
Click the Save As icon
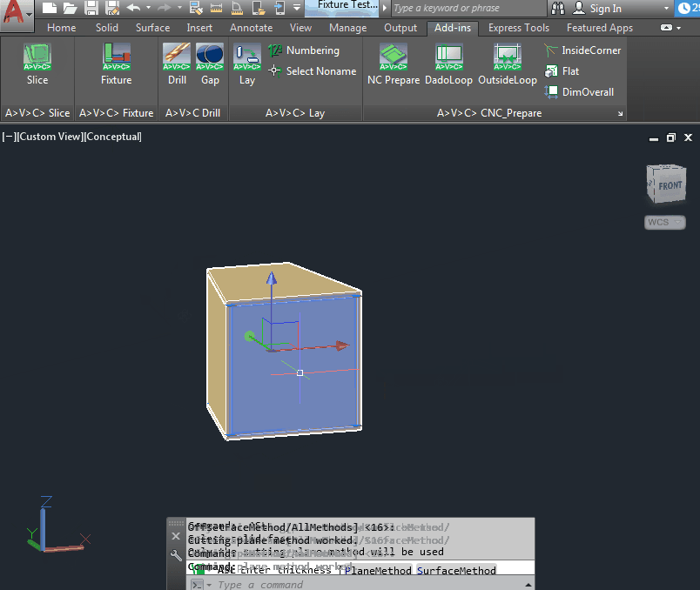(112, 8)
